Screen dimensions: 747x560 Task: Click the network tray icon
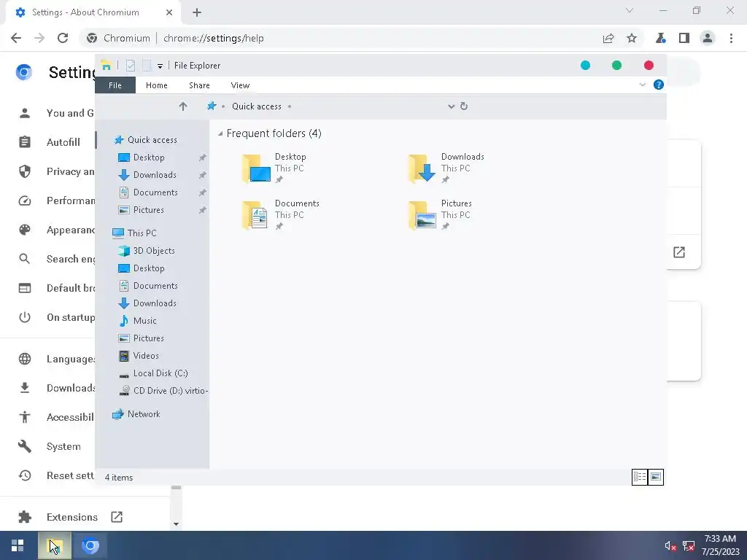[689, 546]
